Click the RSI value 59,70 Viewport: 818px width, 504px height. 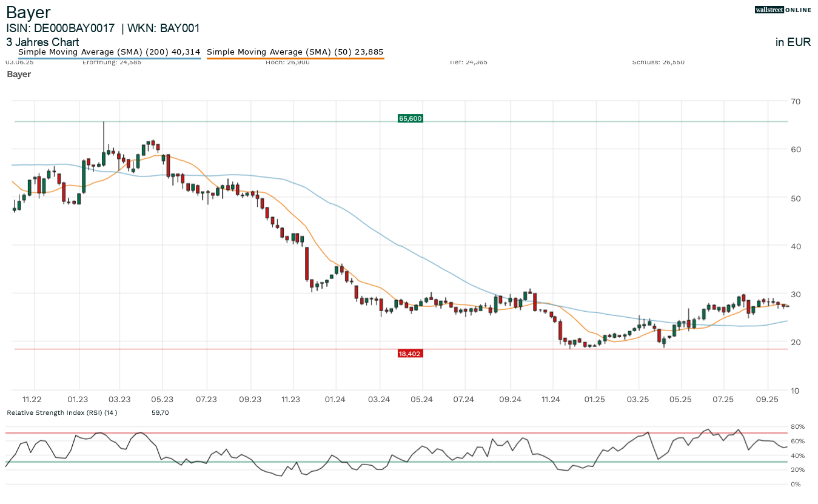click(160, 412)
